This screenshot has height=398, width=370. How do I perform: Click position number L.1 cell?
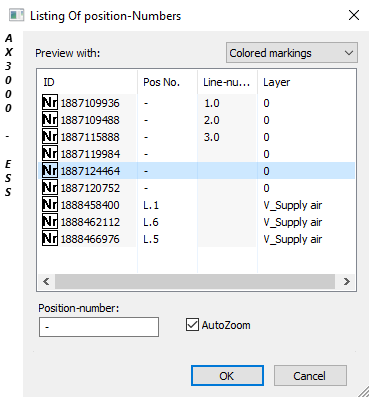point(151,205)
